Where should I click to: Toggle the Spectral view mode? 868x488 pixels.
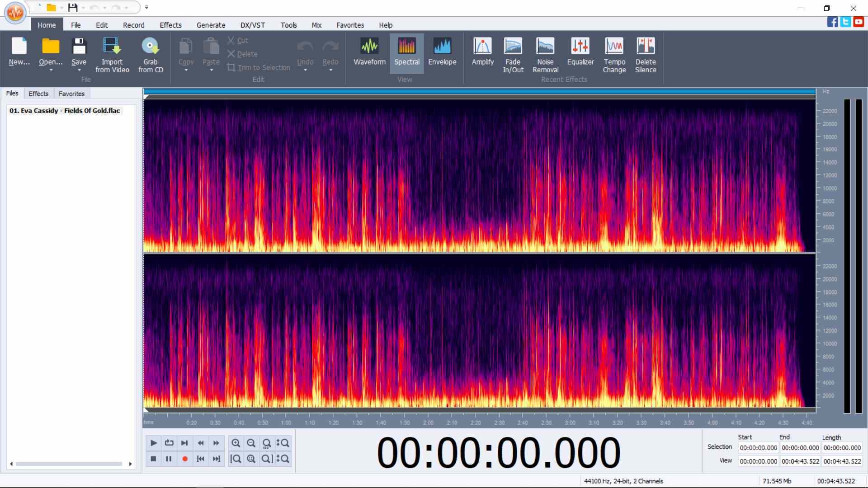(x=406, y=53)
